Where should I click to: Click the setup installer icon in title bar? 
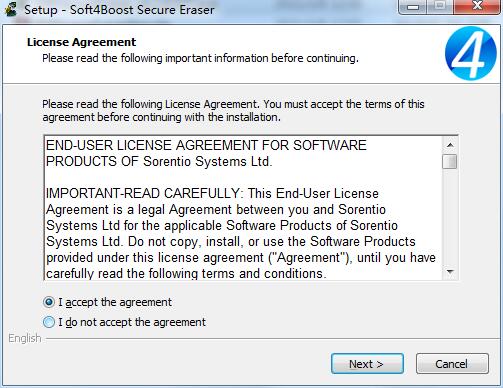pos(9,9)
